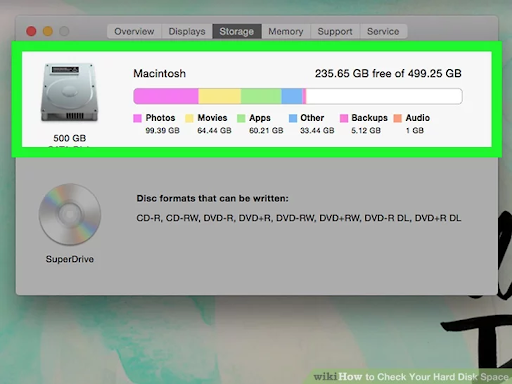Click the Disc formats that can be written heading
This screenshot has height=384, width=512.
(212, 198)
